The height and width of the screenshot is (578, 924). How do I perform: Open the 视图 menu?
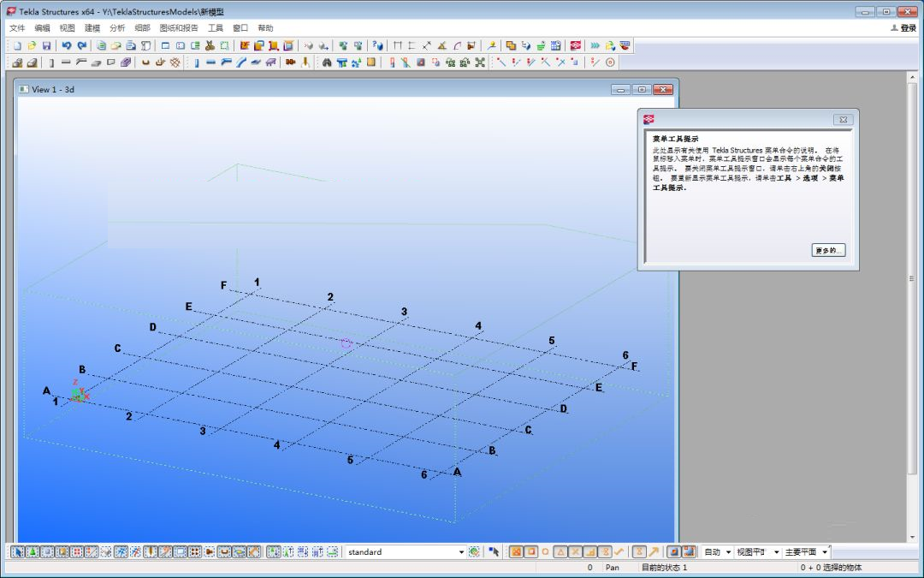point(68,27)
